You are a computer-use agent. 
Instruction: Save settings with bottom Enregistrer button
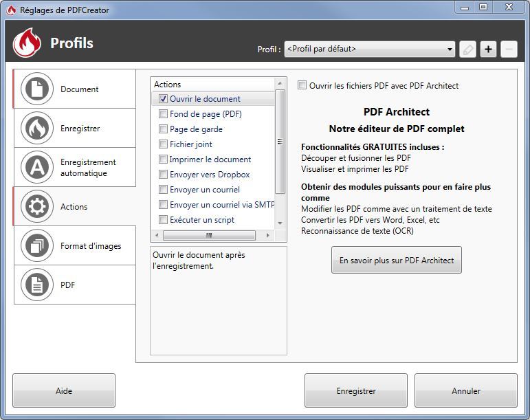(x=356, y=390)
